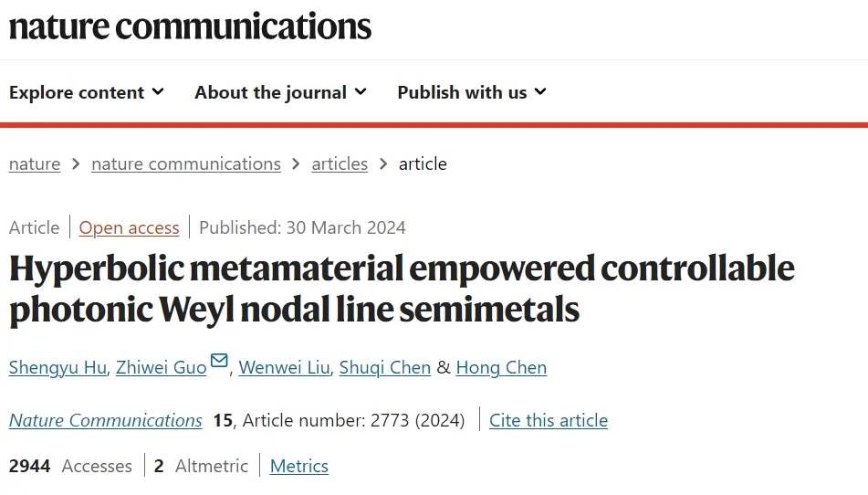This screenshot has height=495, width=868.
Task: Open the Explore content menu
Action: coord(77,92)
